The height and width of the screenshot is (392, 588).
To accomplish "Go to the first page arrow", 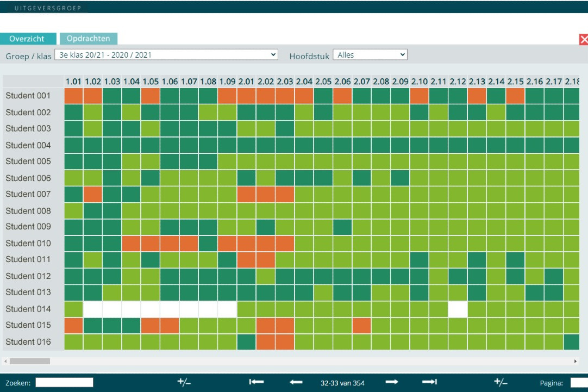I will click(x=257, y=382).
